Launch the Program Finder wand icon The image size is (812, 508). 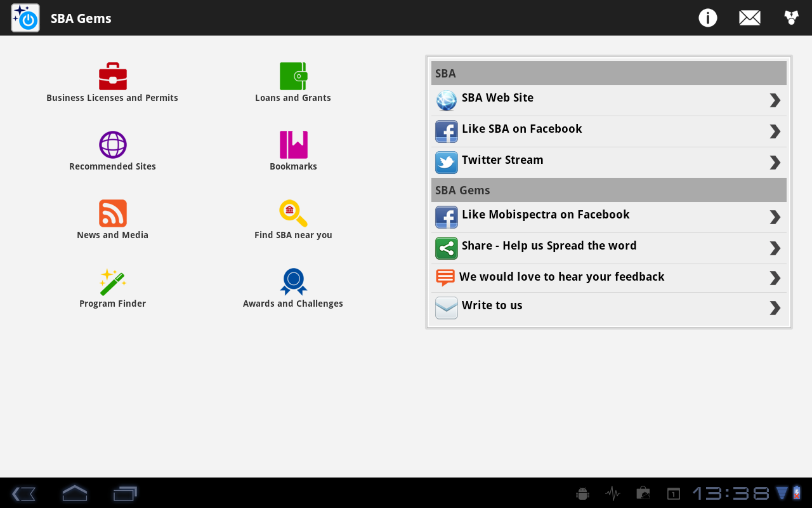[x=113, y=282]
